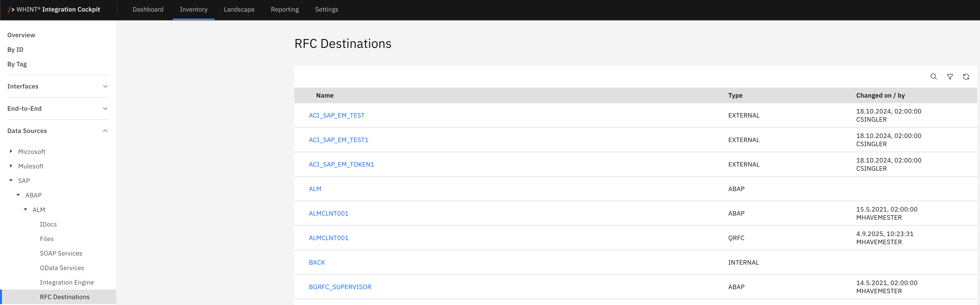Click the WHINT Integration Cockpit logo

coord(54,10)
